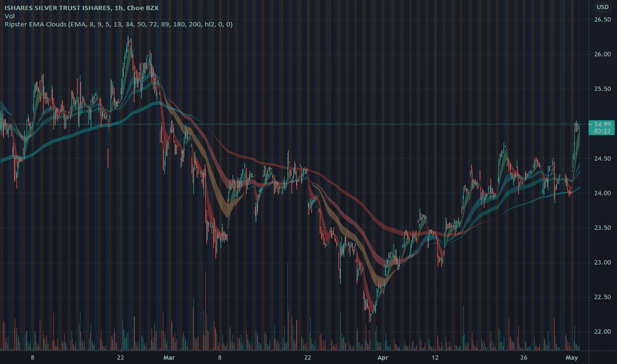Select the Vol indicator label
This screenshot has height=364, width=617.
pyautogui.click(x=9, y=16)
